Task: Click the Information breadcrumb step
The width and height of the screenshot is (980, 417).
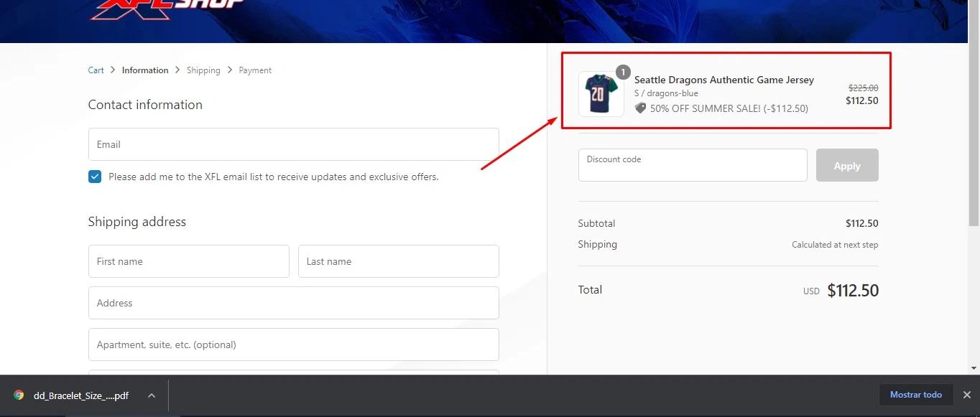Action: pos(145,70)
